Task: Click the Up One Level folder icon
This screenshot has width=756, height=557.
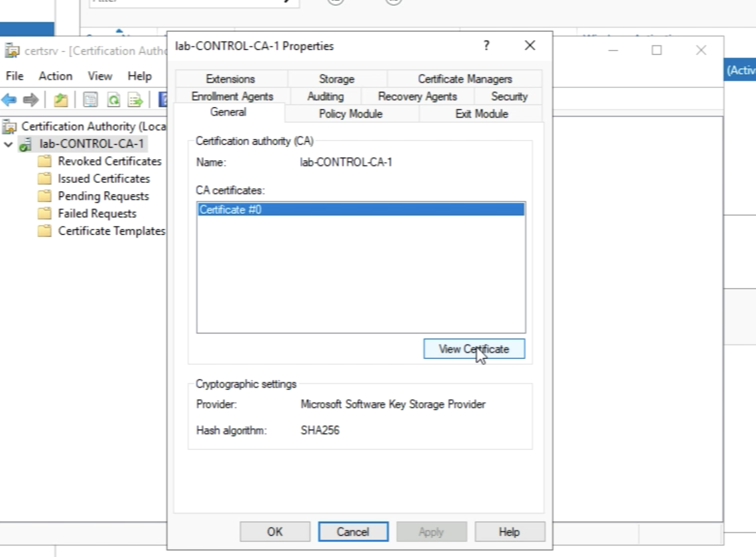Action: tap(61, 100)
